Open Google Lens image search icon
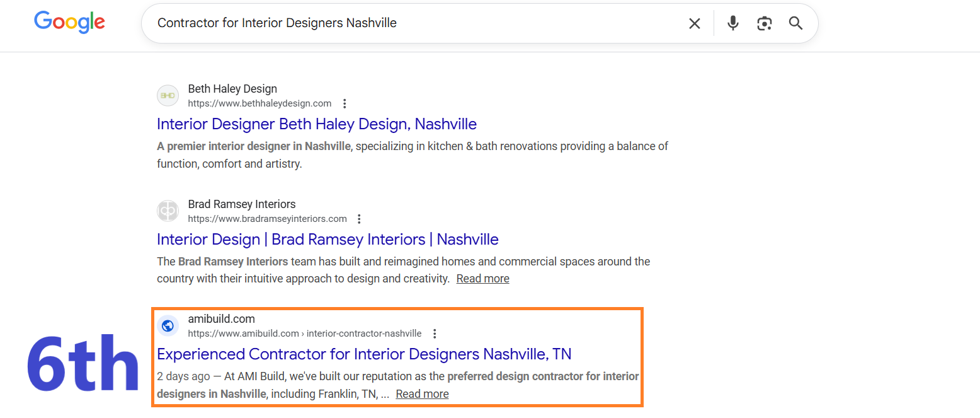 coord(764,23)
